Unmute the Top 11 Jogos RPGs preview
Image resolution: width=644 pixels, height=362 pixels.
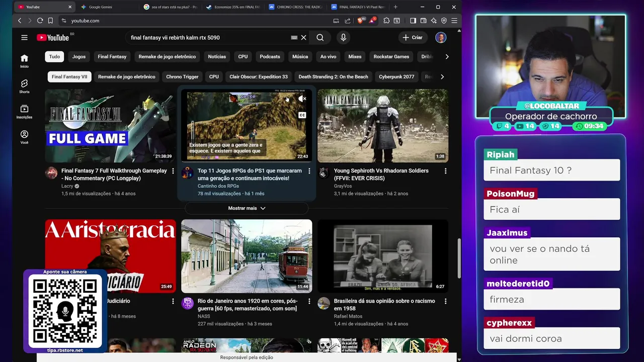click(x=302, y=99)
